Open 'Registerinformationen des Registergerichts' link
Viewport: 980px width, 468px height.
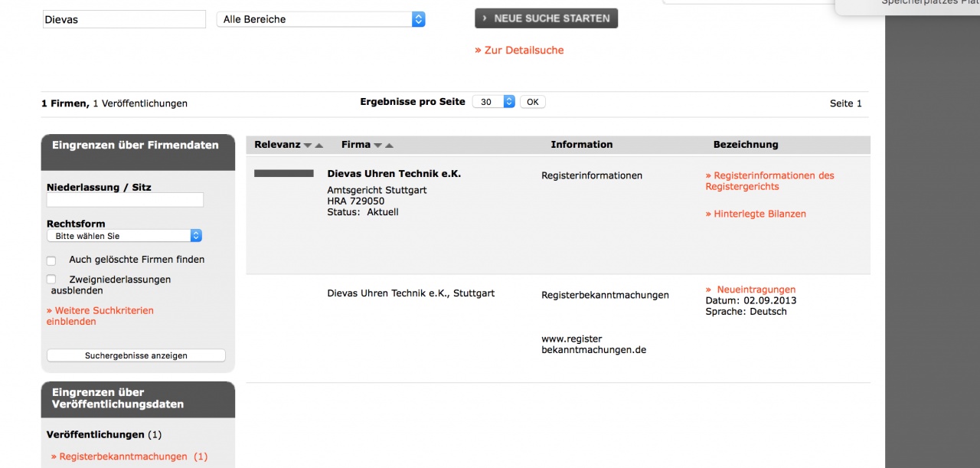pyautogui.click(x=769, y=181)
